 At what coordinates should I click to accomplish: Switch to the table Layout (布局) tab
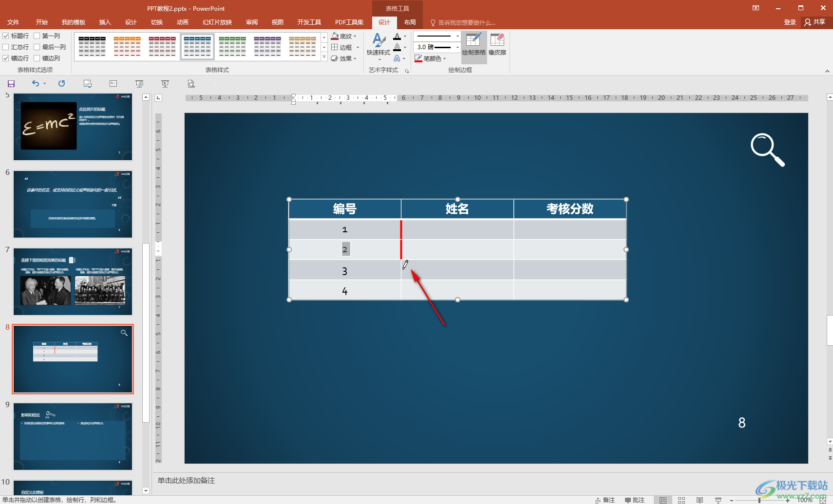pyautogui.click(x=410, y=22)
